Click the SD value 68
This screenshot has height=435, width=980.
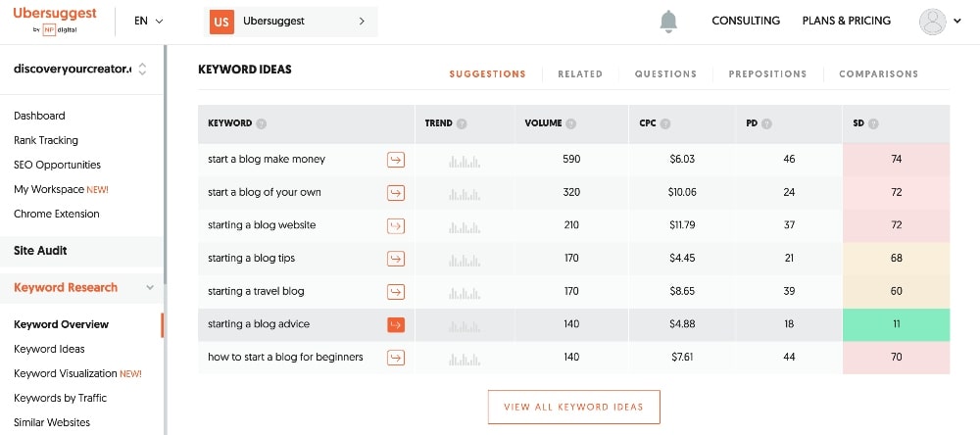pyautogui.click(x=897, y=258)
